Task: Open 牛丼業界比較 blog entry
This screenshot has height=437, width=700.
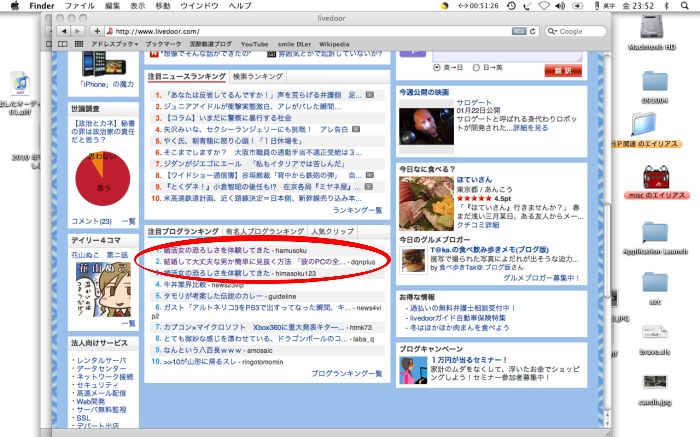Action: tap(185, 284)
